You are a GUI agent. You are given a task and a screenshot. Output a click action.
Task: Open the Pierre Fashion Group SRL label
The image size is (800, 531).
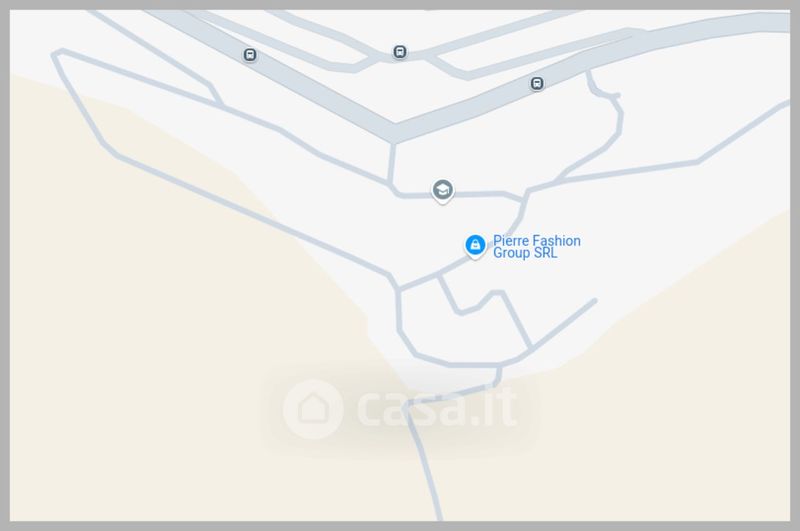tap(536, 247)
